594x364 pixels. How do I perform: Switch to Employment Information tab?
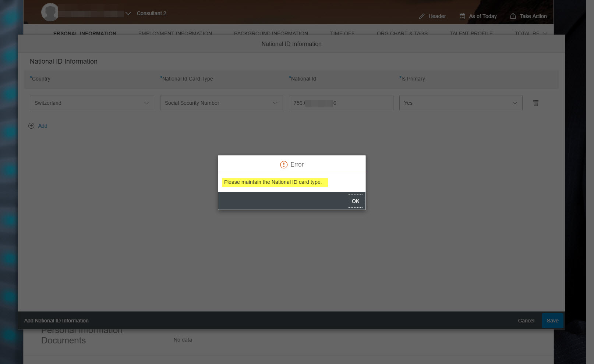pos(175,33)
